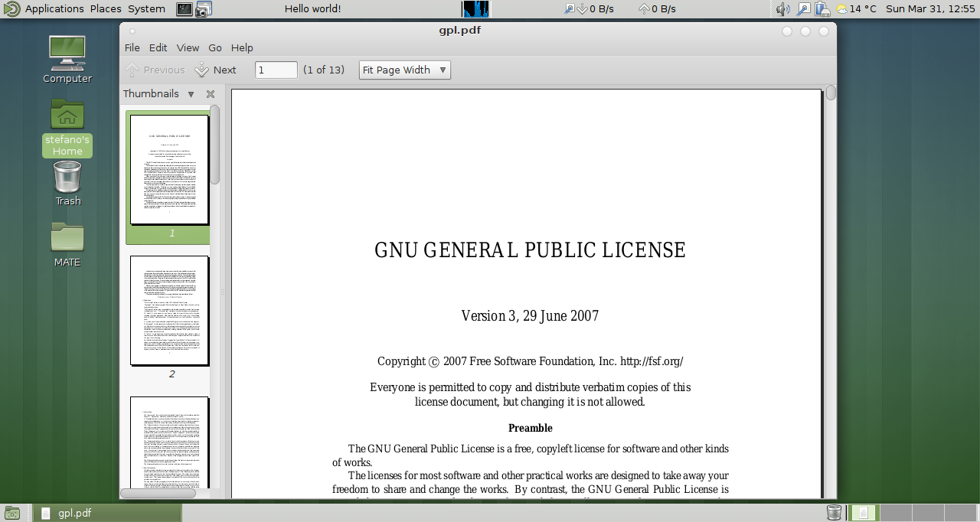Click the date and time clock
The width and height of the screenshot is (980, 522).
point(929,9)
